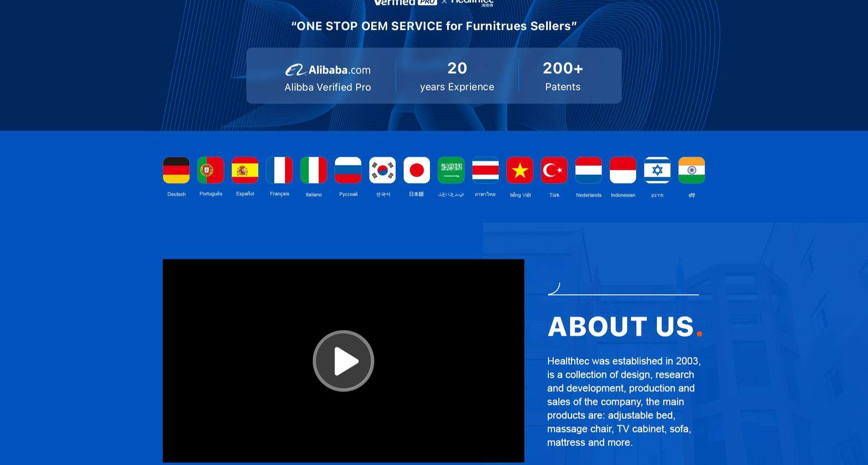Pick the French flag icon
This screenshot has width=868, height=465.
[x=279, y=170]
